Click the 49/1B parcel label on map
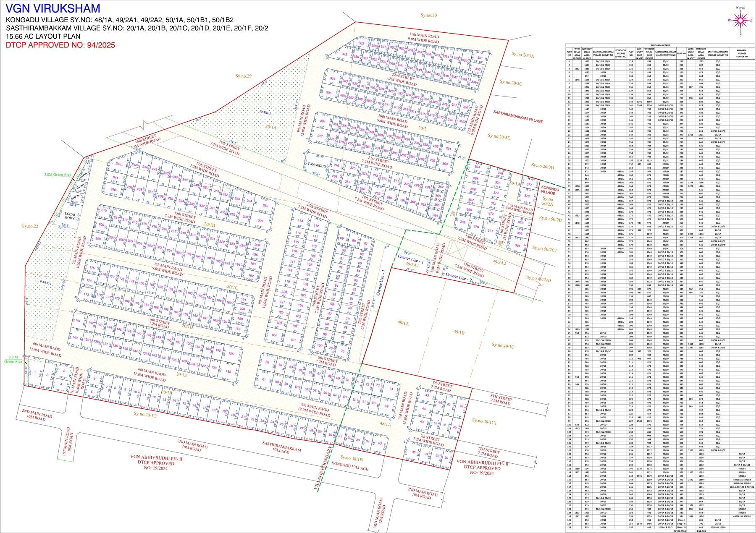The width and height of the screenshot is (756, 533). [459, 332]
